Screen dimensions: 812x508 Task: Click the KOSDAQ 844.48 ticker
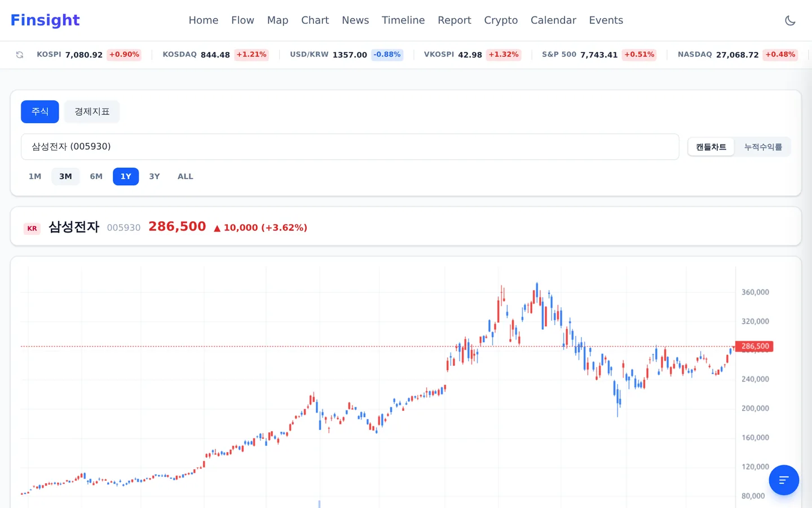tap(215, 55)
